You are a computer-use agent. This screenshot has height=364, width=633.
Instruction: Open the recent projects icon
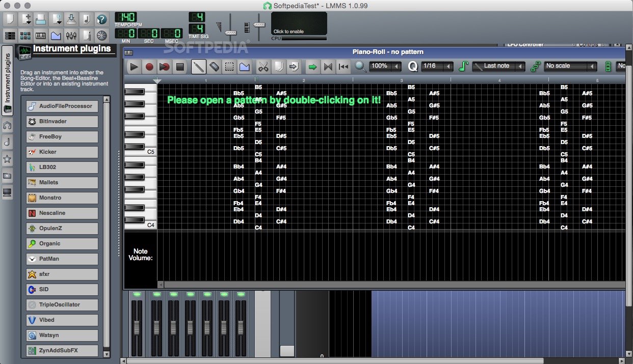click(x=56, y=19)
